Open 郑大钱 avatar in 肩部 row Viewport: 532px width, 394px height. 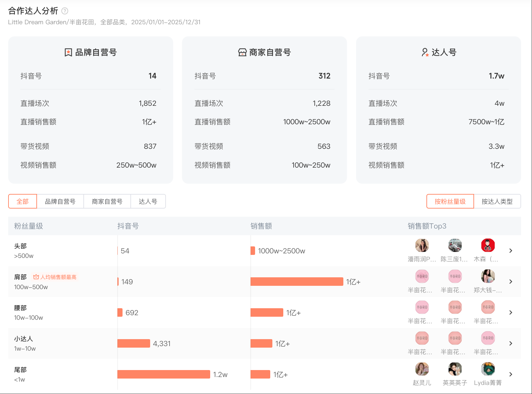(x=488, y=276)
